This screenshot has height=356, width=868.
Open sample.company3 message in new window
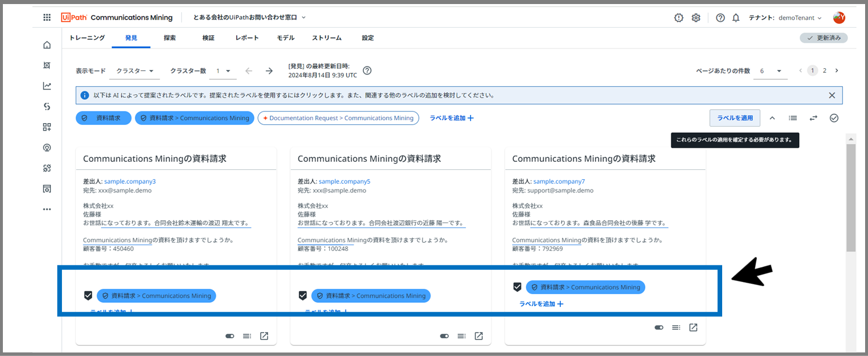pyautogui.click(x=264, y=336)
